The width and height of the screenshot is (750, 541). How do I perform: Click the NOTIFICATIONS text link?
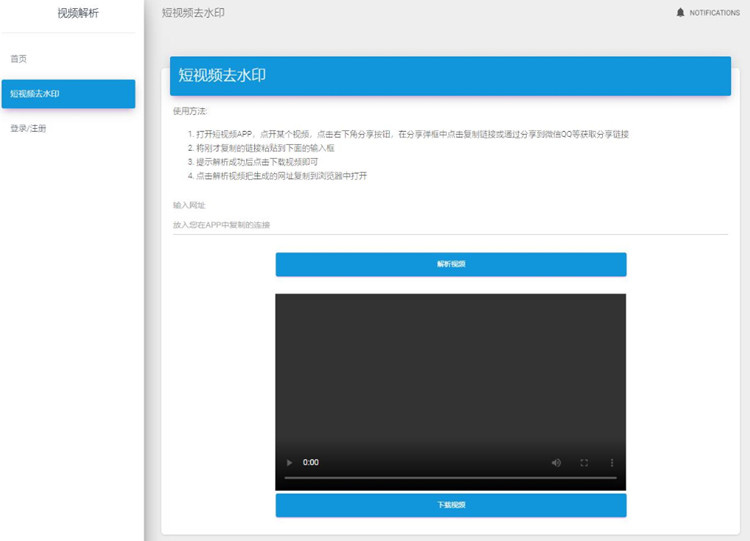(x=715, y=13)
